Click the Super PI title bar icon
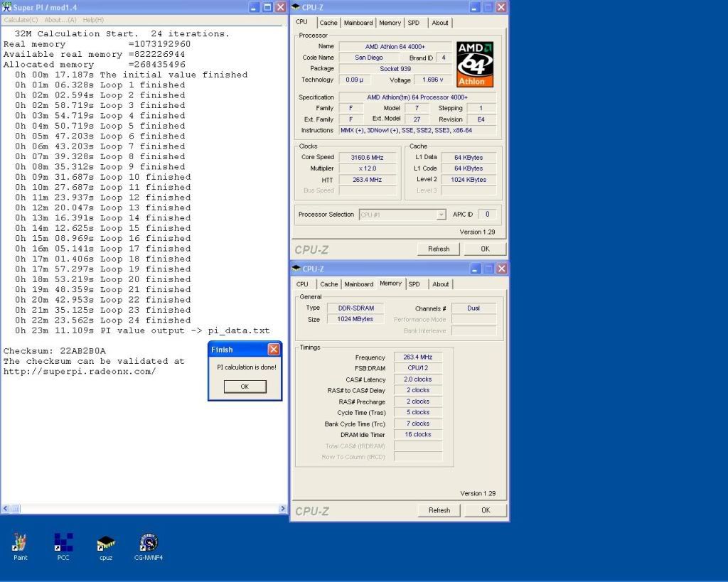The width and height of the screenshot is (728, 582). (6, 7)
